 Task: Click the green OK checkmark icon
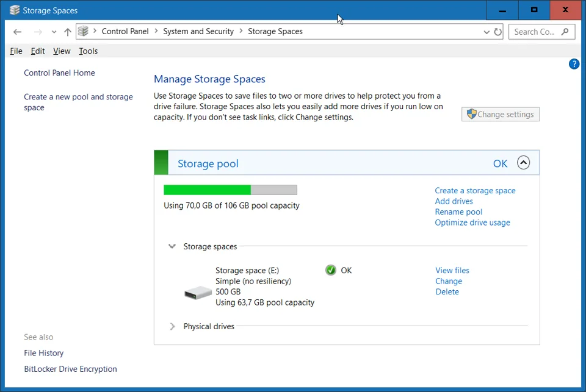click(331, 270)
